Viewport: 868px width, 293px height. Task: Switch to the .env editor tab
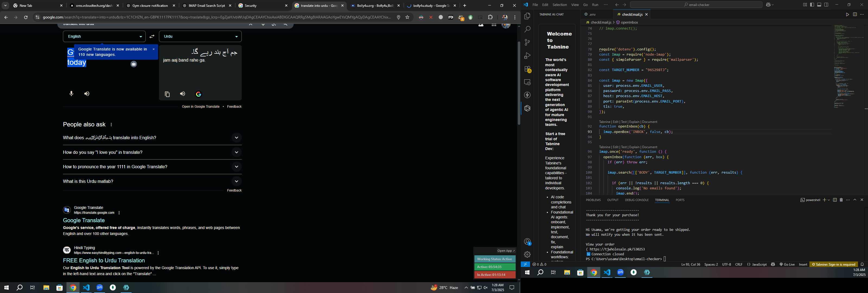[593, 14]
